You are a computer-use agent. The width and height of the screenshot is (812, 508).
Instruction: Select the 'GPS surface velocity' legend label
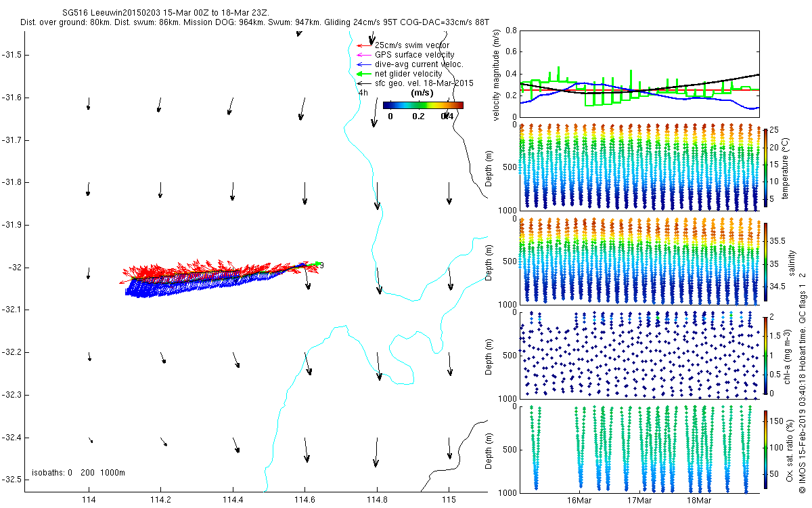click(x=415, y=55)
